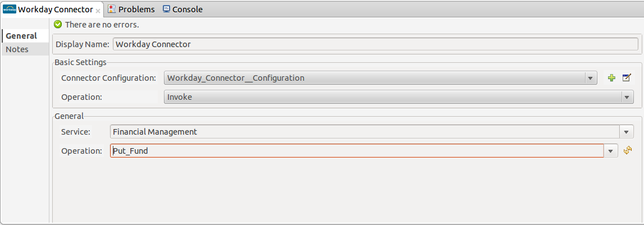
Task: Click into the Put_Fund operation field
Action: [356, 151]
